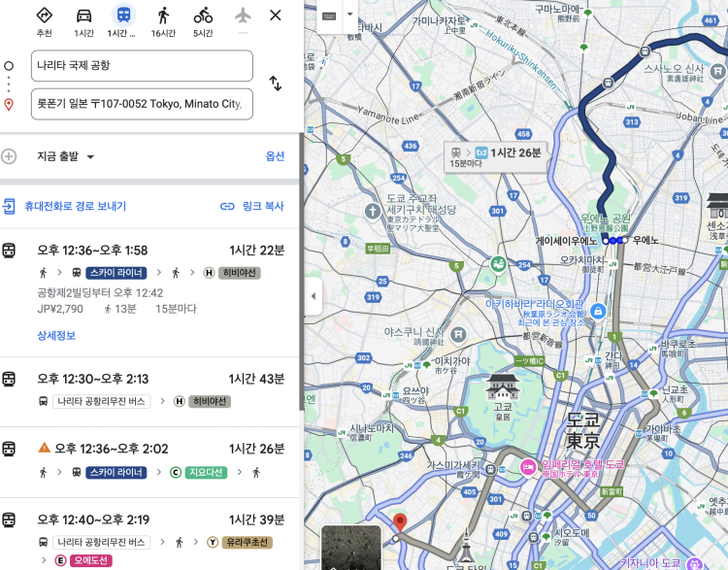728x570 pixels.
Task: Select the flight mode airplane icon
Action: (243, 16)
